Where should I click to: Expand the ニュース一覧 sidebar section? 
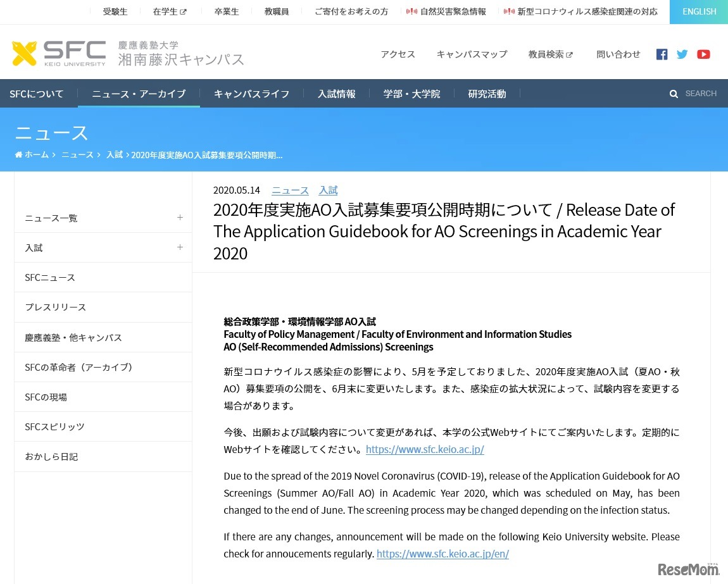click(180, 218)
